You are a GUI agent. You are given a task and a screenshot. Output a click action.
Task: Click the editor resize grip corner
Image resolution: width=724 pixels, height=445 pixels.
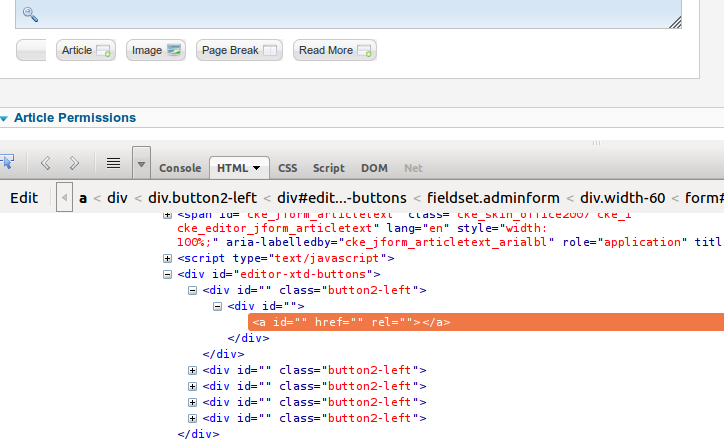(x=675, y=22)
